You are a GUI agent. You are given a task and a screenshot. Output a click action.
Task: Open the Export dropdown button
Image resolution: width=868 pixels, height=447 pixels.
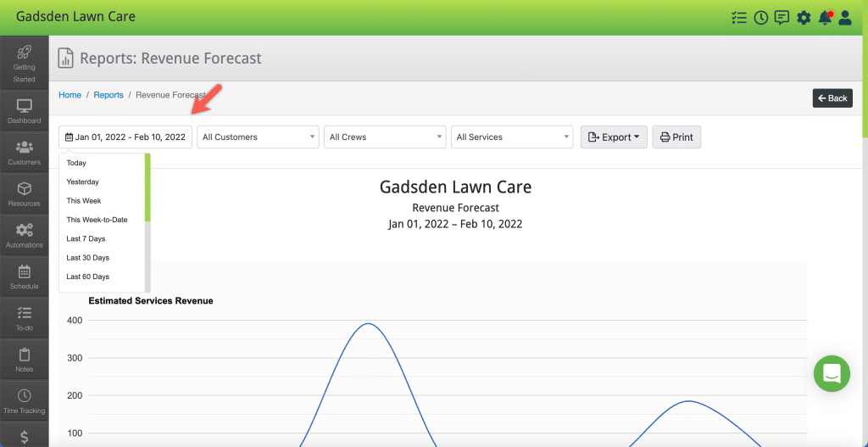tap(614, 137)
